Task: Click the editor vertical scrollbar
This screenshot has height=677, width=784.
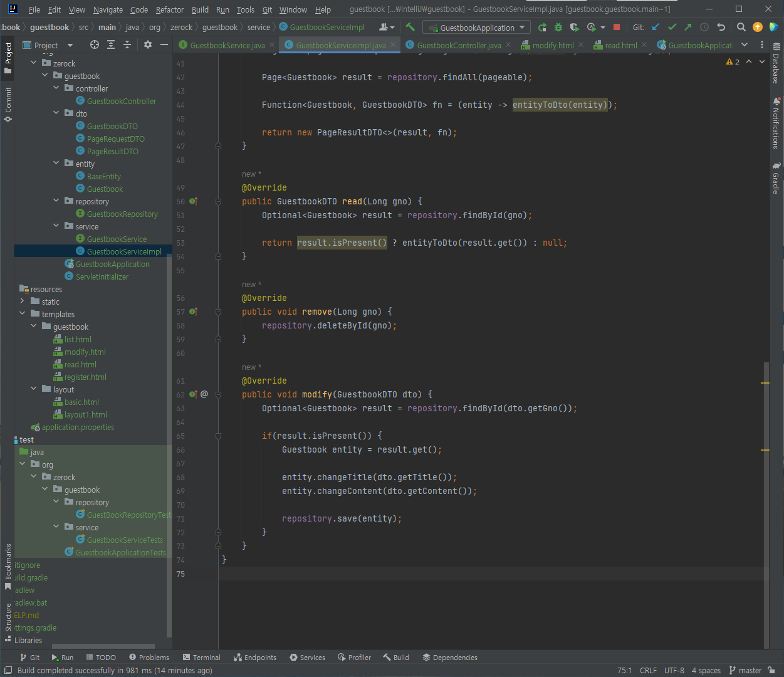Action: [x=766, y=505]
